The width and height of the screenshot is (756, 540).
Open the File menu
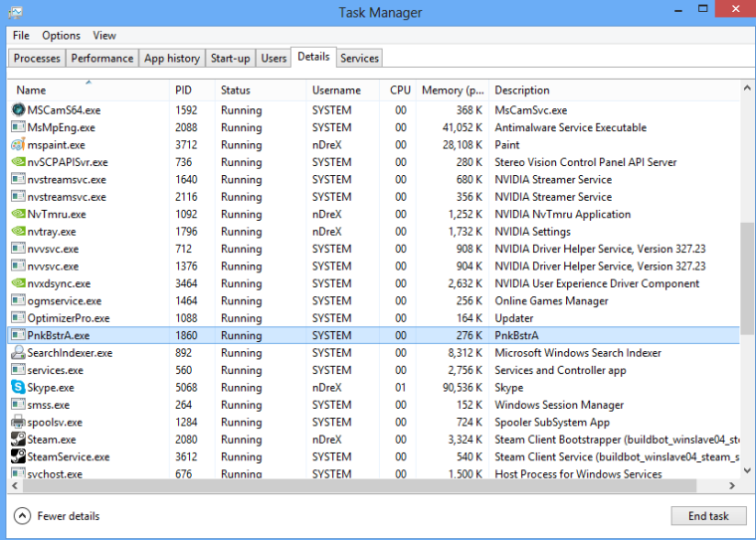click(x=21, y=36)
